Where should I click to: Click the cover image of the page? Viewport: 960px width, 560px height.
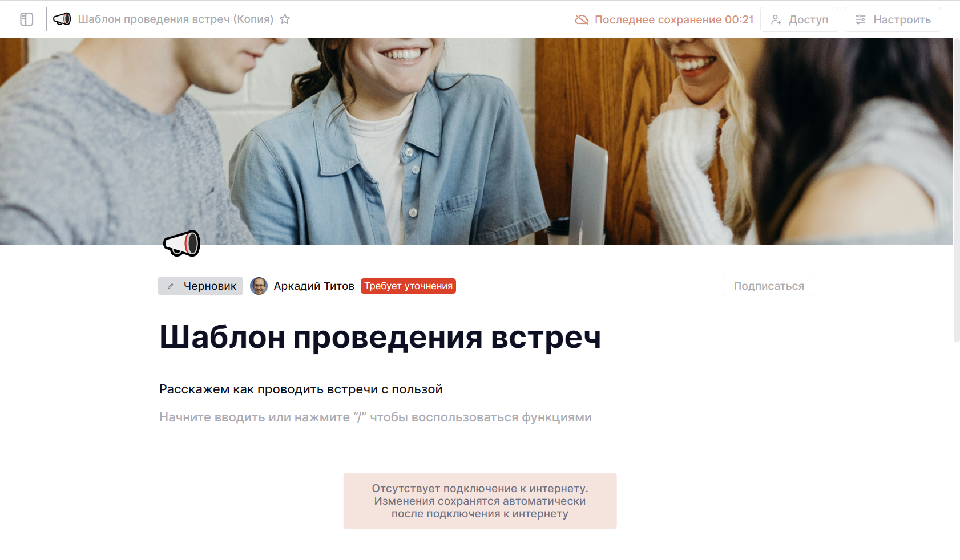(x=477, y=141)
